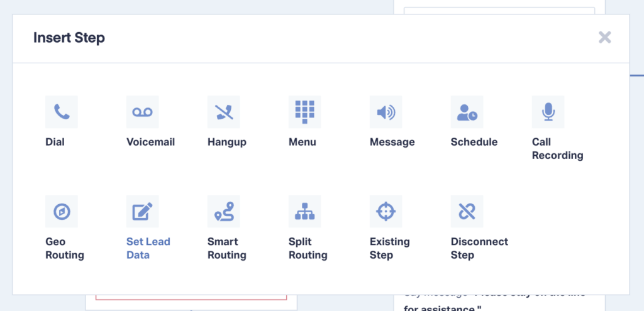This screenshot has height=311, width=644.
Task: Click the Schedule label
Action: click(474, 142)
